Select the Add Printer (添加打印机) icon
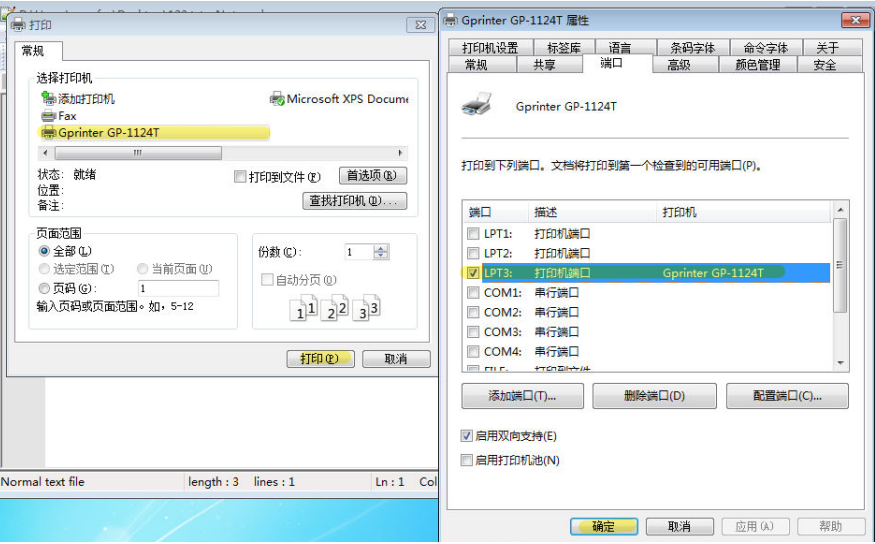875x544 pixels. 49,99
